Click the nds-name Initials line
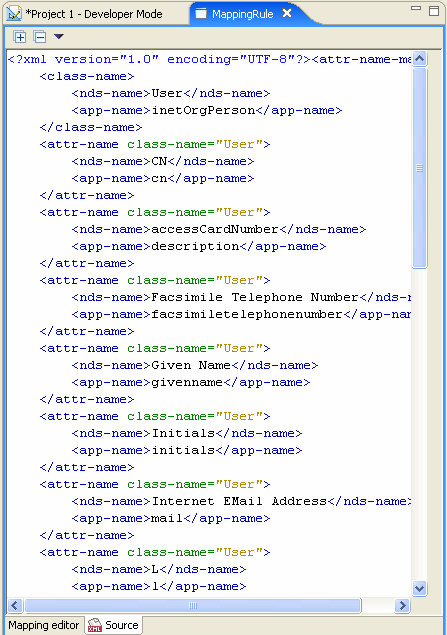 tap(187, 434)
